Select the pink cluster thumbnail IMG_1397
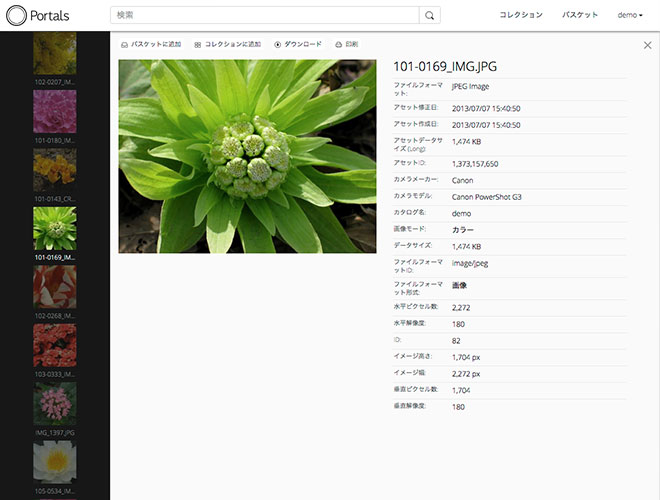 click(55, 404)
